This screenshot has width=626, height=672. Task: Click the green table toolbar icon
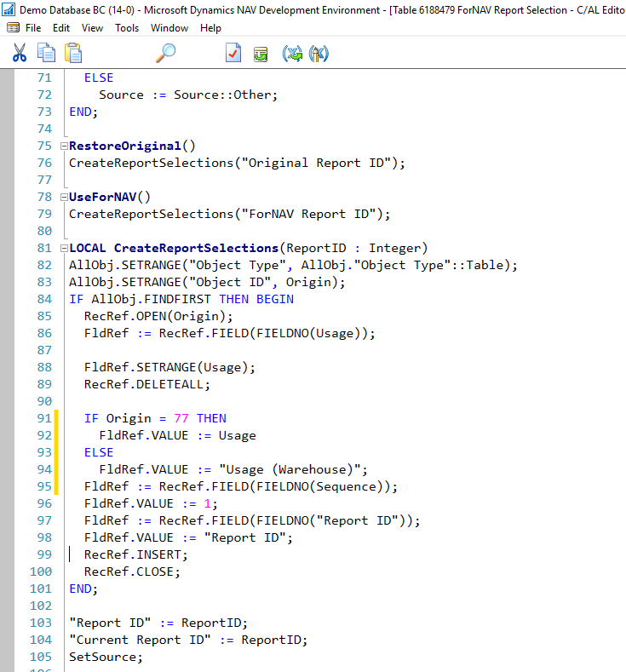coord(261,54)
